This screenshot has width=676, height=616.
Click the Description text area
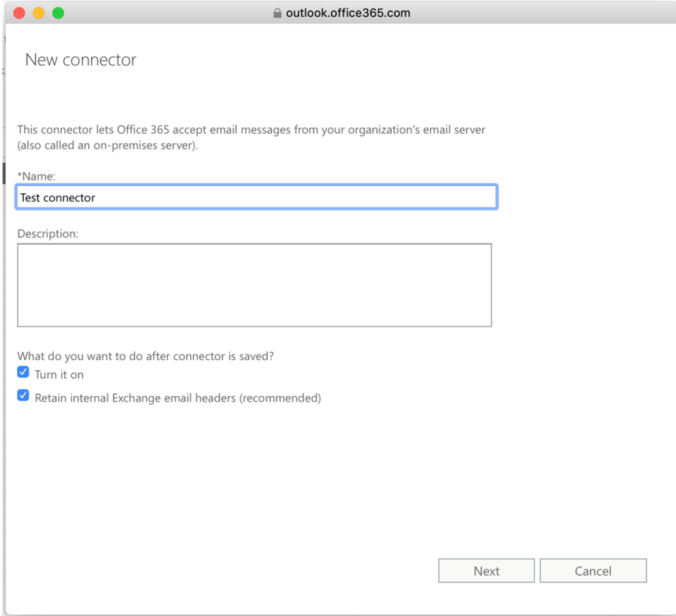[x=254, y=285]
